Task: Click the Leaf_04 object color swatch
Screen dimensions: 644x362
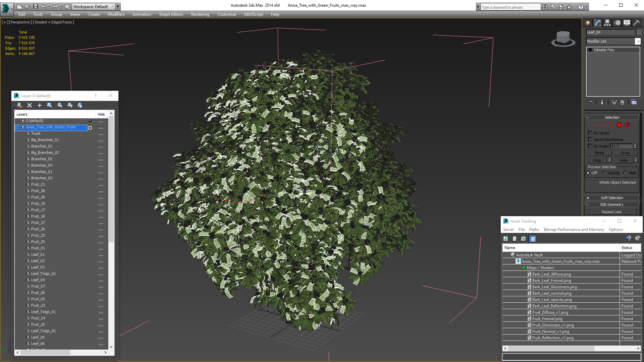Action: [639, 32]
